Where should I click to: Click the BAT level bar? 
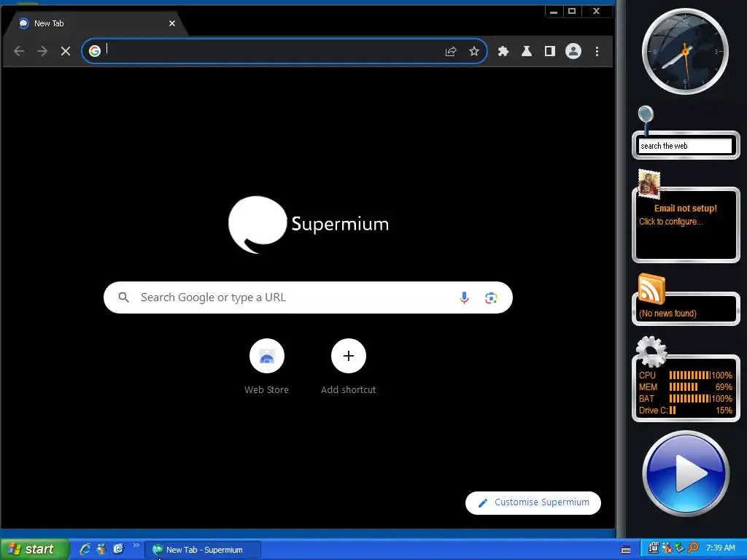[689, 399]
